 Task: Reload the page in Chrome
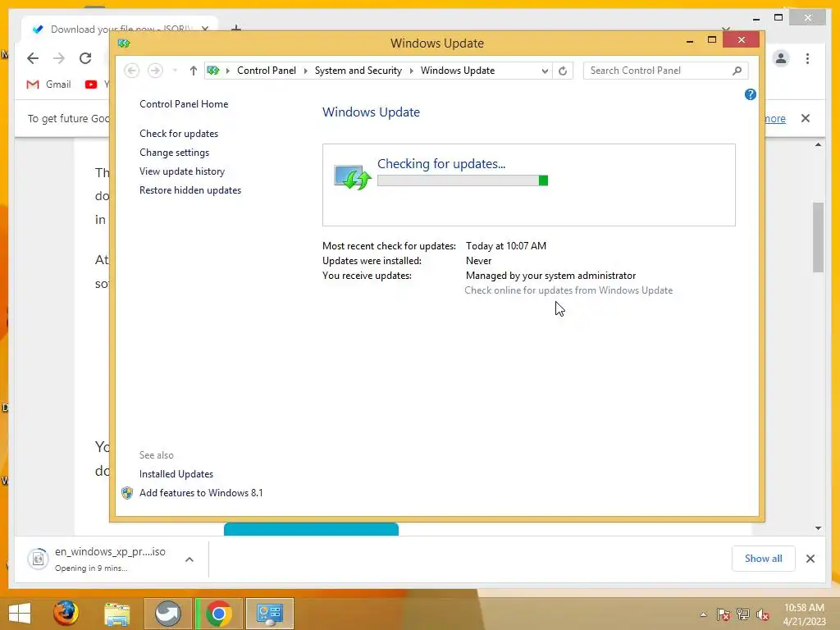(x=85, y=58)
